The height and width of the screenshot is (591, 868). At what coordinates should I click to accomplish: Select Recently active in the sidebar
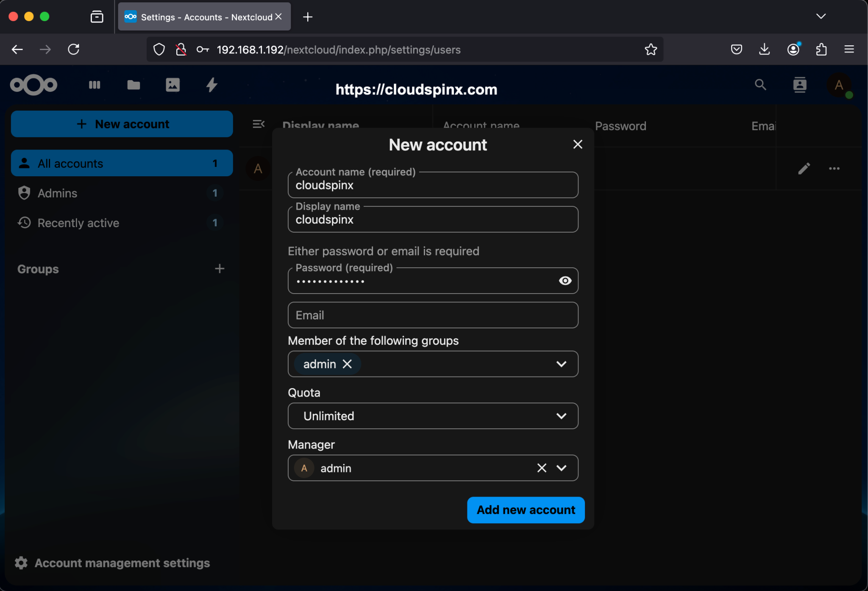click(x=78, y=222)
